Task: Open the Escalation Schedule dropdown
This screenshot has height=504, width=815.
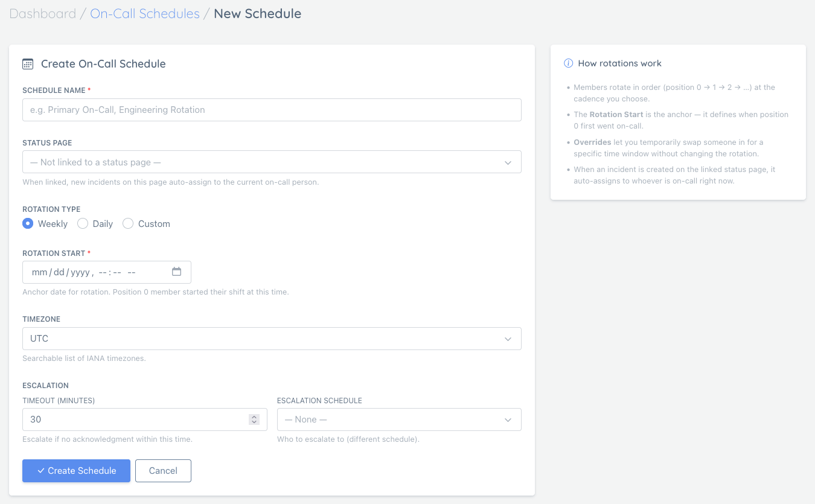Action: (398, 419)
